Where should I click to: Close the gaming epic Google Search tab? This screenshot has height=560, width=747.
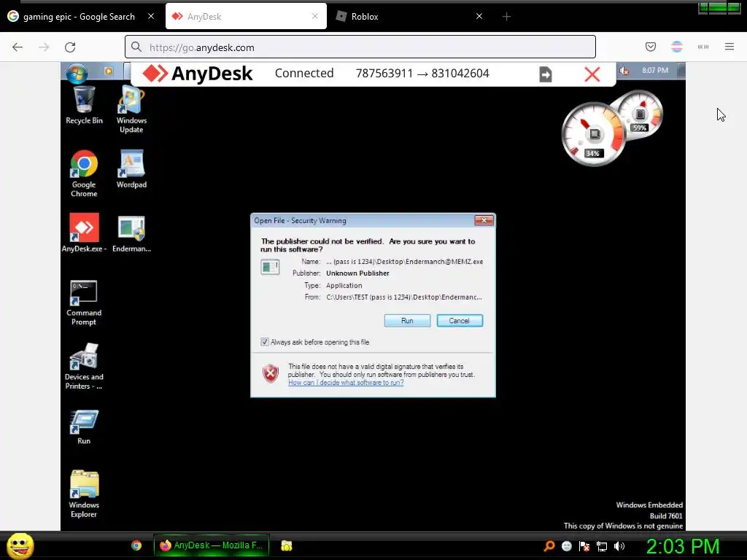coord(151,16)
